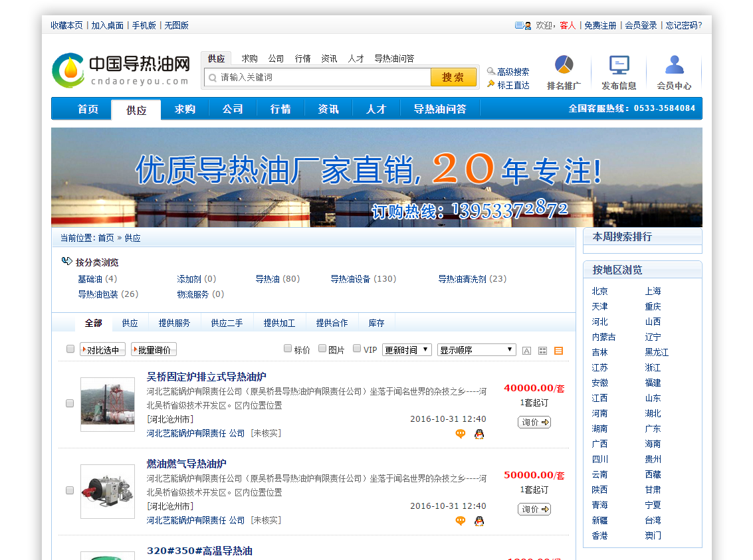This screenshot has height=560, width=753.
Task: Filter by region 山东
Action: pyautogui.click(x=653, y=399)
